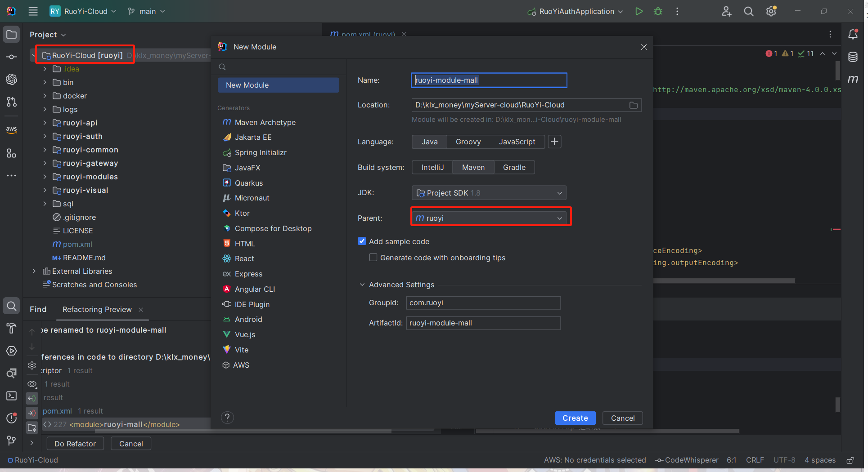Screen dimensions: 868x472
Task: Click the Create button
Action: click(575, 418)
